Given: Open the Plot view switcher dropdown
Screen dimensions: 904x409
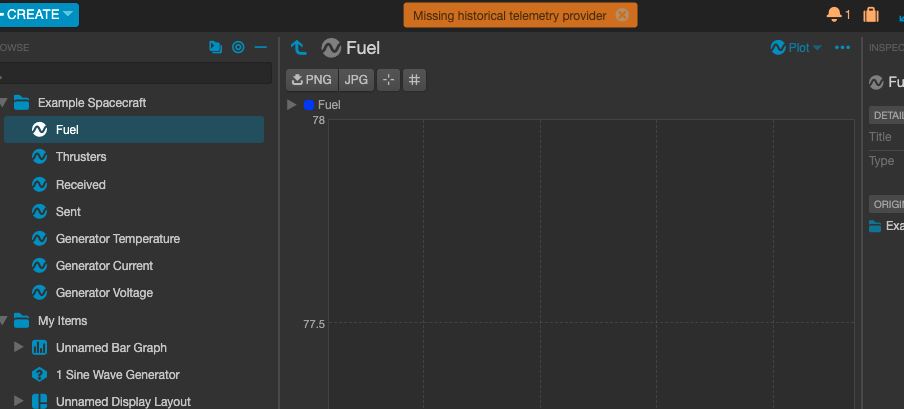Looking at the screenshot, I should (796, 48).
